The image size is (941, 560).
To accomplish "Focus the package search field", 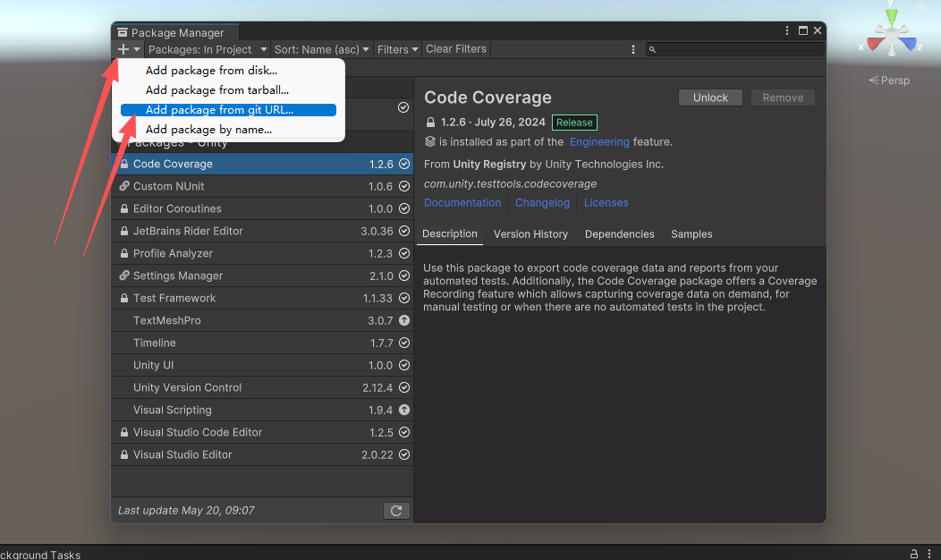I will pyautogui.click(x=734, y=49).
